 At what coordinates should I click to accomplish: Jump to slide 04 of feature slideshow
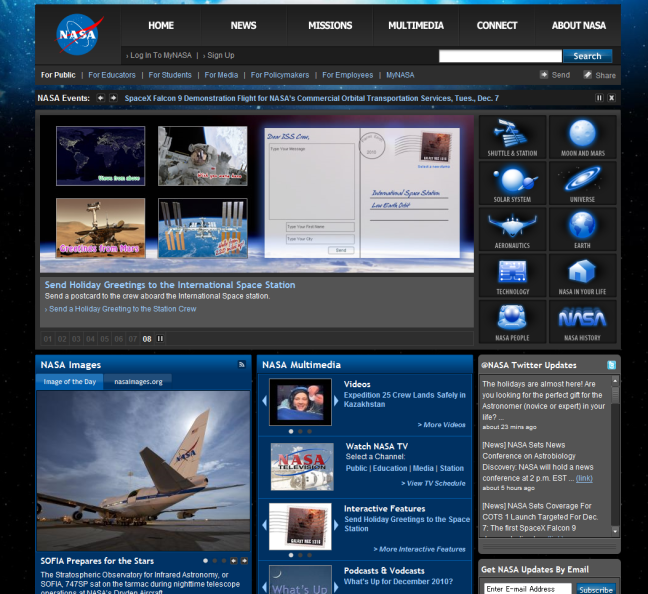tap(90, 339)
